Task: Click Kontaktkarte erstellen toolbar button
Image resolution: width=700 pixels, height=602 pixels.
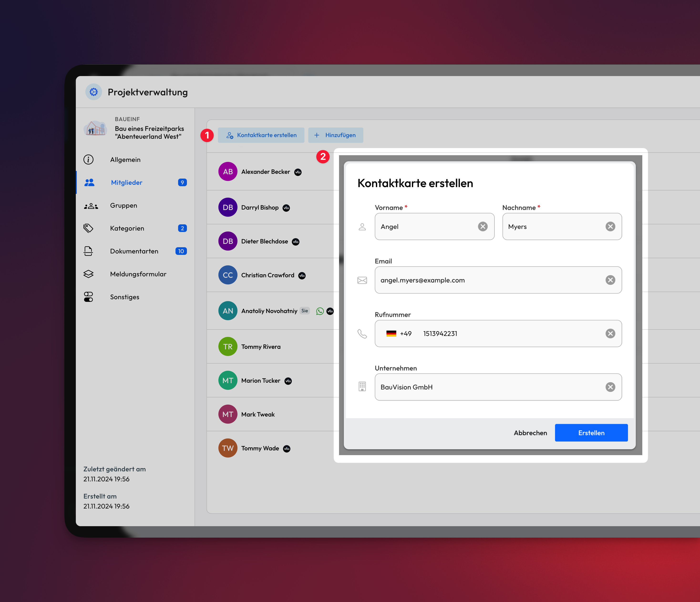Action: (x=261, y=135)
